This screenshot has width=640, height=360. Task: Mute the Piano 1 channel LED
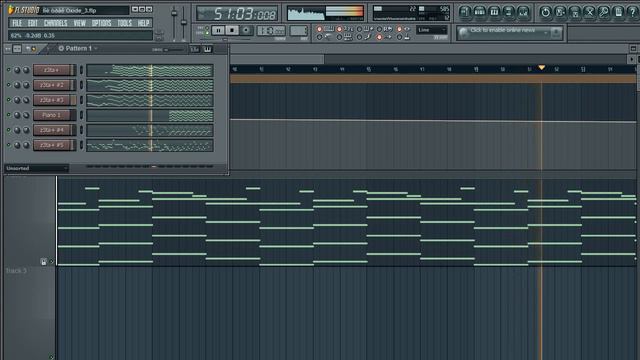[x=9, y=115]
